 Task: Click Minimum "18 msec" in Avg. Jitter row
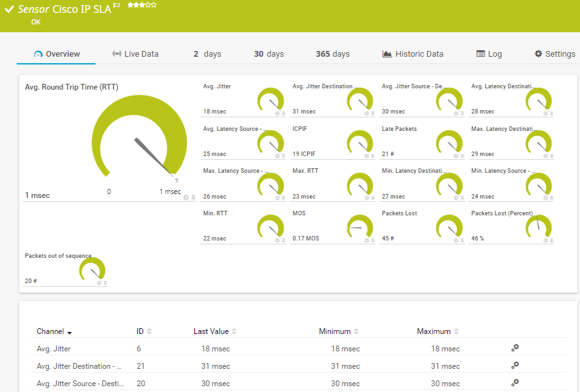coord(346,349)
